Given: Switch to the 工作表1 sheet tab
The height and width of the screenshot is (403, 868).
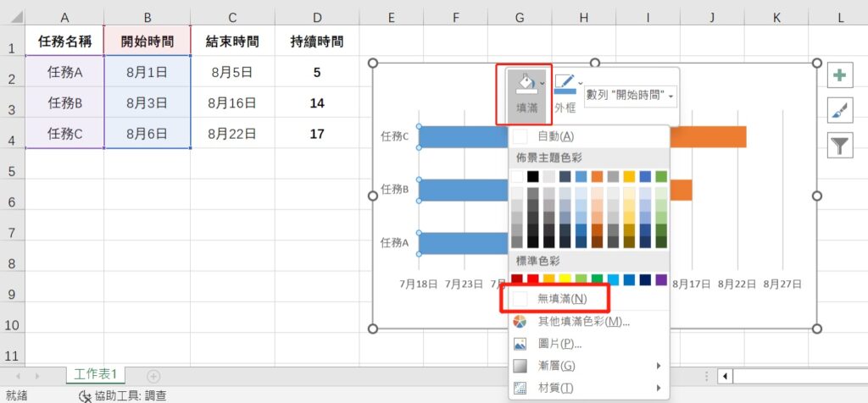Looking at the screenshot, I should pyautogui.click(x=96, y=374).
